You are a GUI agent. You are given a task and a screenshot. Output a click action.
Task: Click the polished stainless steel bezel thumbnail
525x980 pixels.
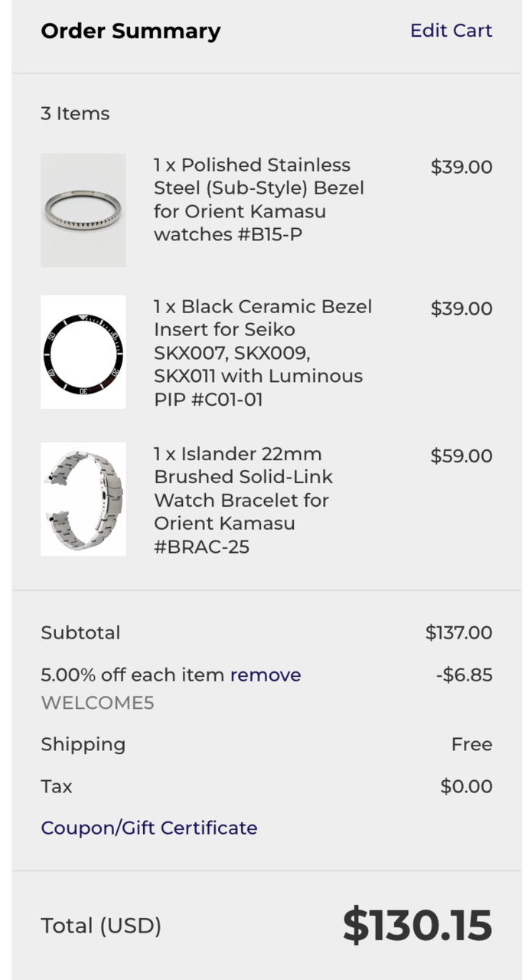pyautogui.click(x=83, y=210)
